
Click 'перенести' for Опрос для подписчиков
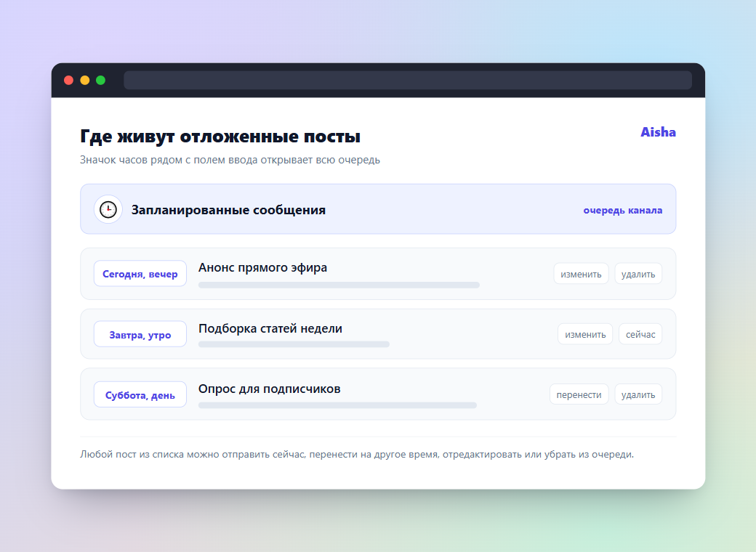point(579,394)
